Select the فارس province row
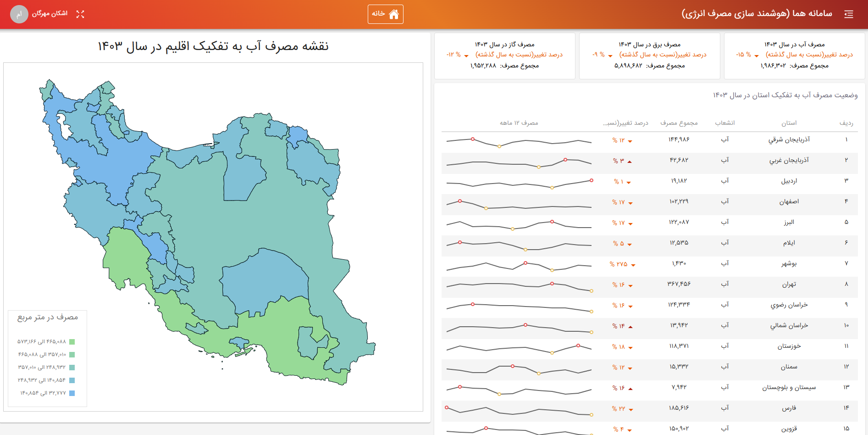 coord(789,408)
